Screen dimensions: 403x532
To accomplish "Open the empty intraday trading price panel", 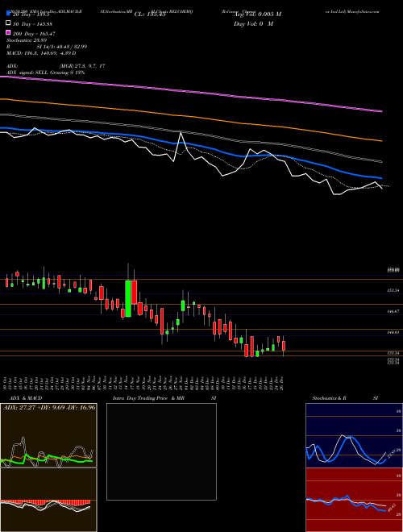I will click(x=161, y=451).
